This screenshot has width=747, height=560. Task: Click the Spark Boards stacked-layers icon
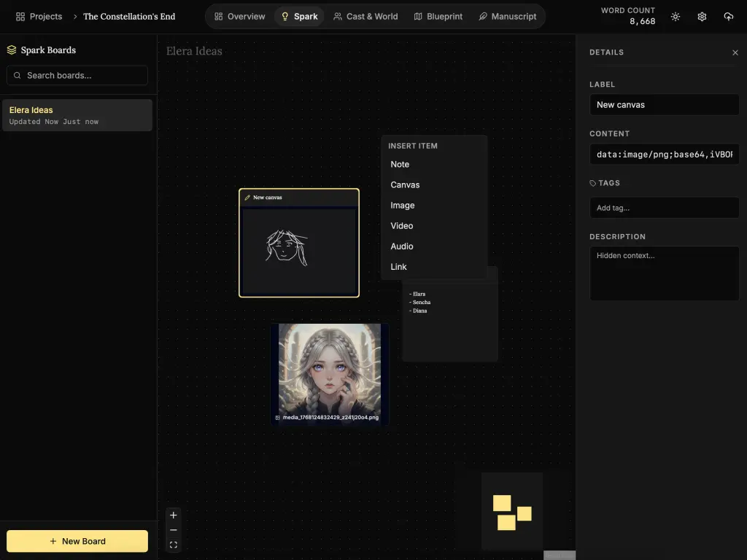click(x=11, y=50)
